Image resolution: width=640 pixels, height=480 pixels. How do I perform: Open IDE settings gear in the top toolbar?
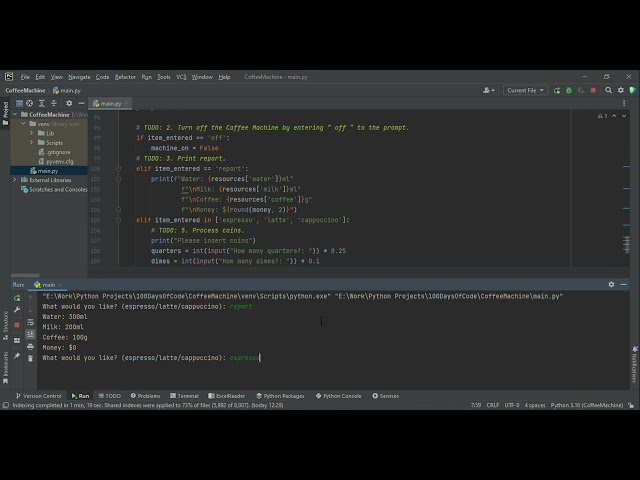(620, 90)
